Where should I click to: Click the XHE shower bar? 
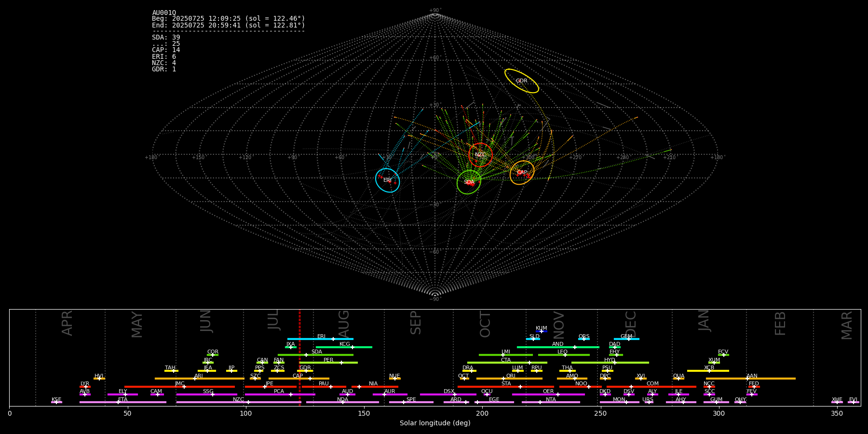(x=837, y=402)
